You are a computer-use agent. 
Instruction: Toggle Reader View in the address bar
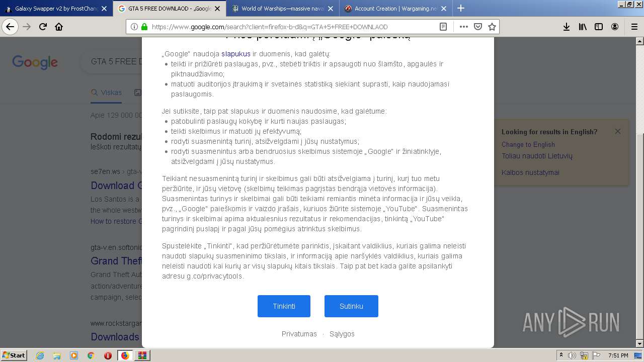tap(443, 27)
